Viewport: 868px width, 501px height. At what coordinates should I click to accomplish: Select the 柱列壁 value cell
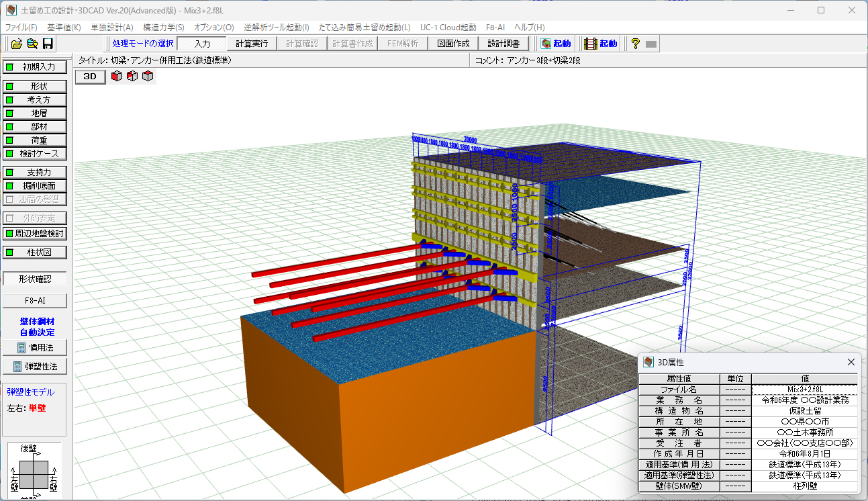coord(805,486)
